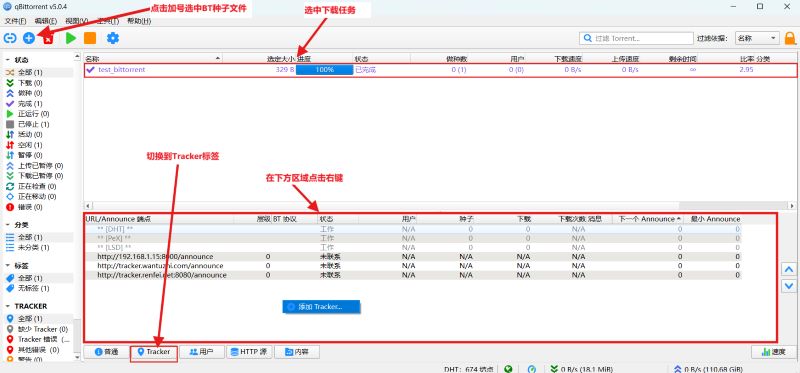Select 缺少 Tracker (0) filter

coord(43,329)
